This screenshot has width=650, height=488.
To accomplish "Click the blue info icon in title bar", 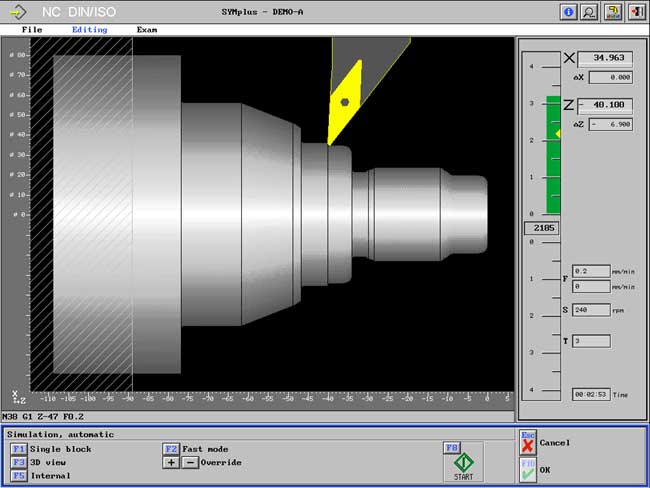I will click(x=570, y=12).
